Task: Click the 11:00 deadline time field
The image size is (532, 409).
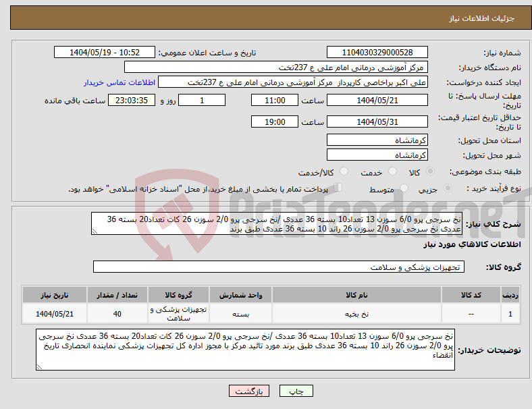Action: click(x=275, y=100)
